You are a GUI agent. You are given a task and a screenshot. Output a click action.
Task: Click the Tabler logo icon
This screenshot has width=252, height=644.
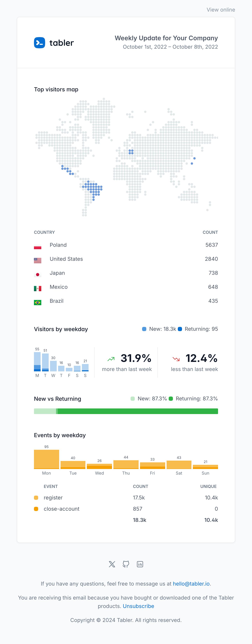(x=40, y=43)
